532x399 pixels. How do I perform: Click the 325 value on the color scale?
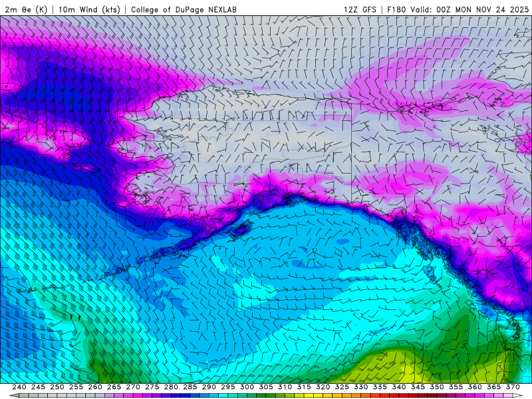coord(342,387)
